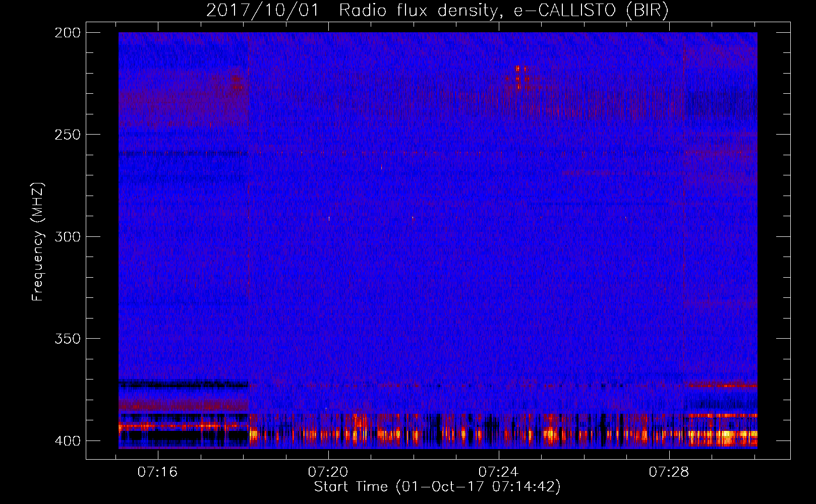Click the 200 frequency tick label
The width and height of the screenshot is (816, 504).
coord(68,33)
